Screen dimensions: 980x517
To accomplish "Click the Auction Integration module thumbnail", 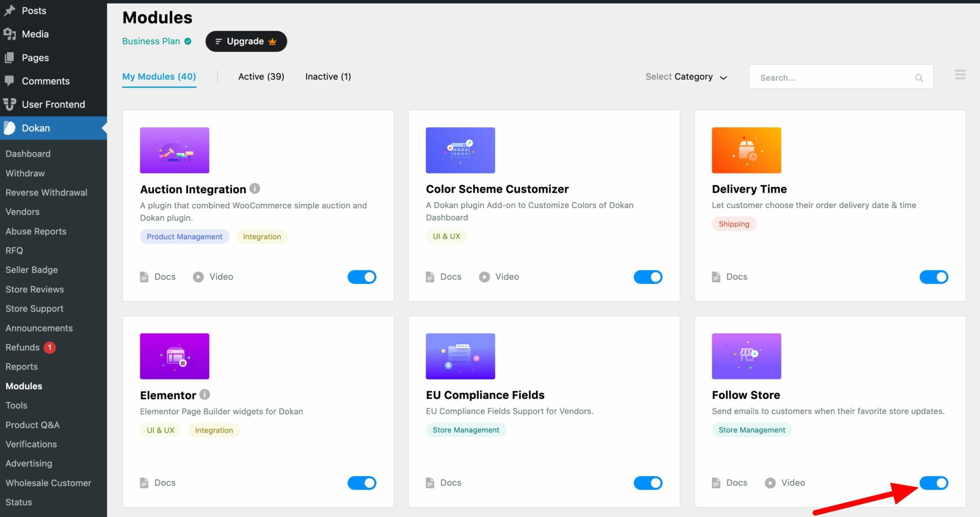I will [x=175, y=150].
